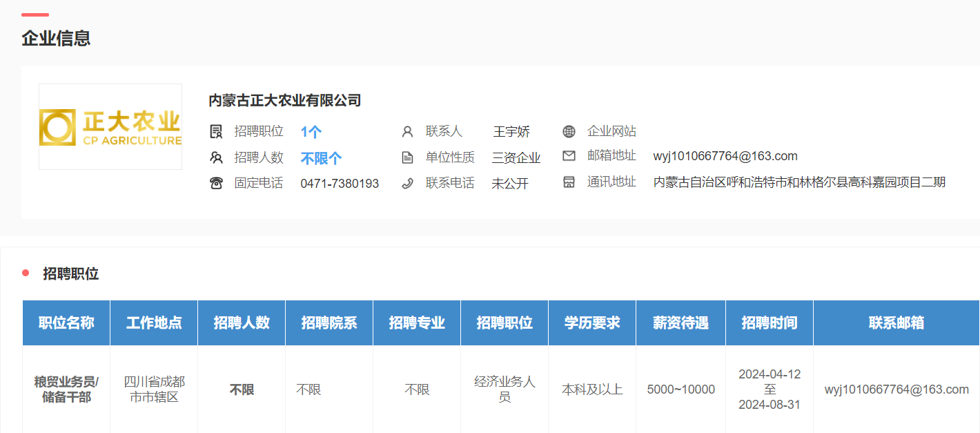Open the 粮贸业务员/储备干部 position
The width and height of the screenshot is (980, 433).
tap(66, 389)
